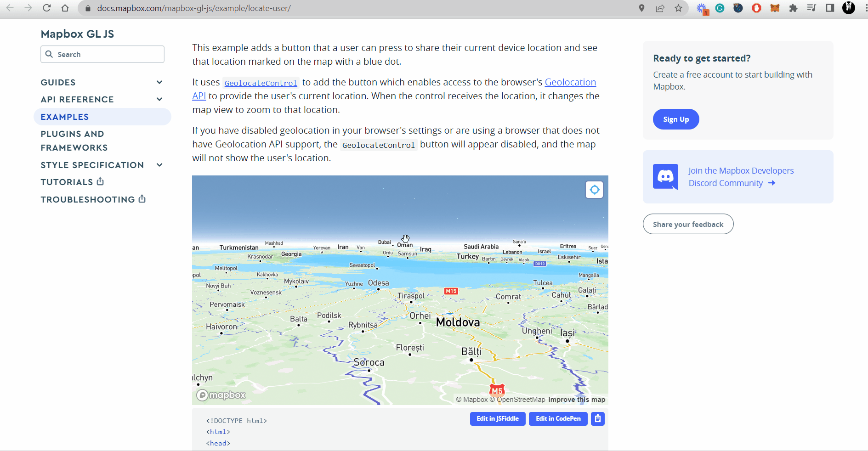Open Plugins and Frameworks section
868x451 pixels.
tap(74, 141)
